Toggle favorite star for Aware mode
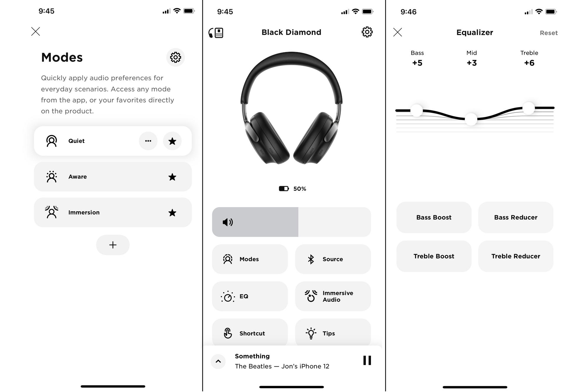The width and height of the screenshot is (588, 392). tap(172, 177)
